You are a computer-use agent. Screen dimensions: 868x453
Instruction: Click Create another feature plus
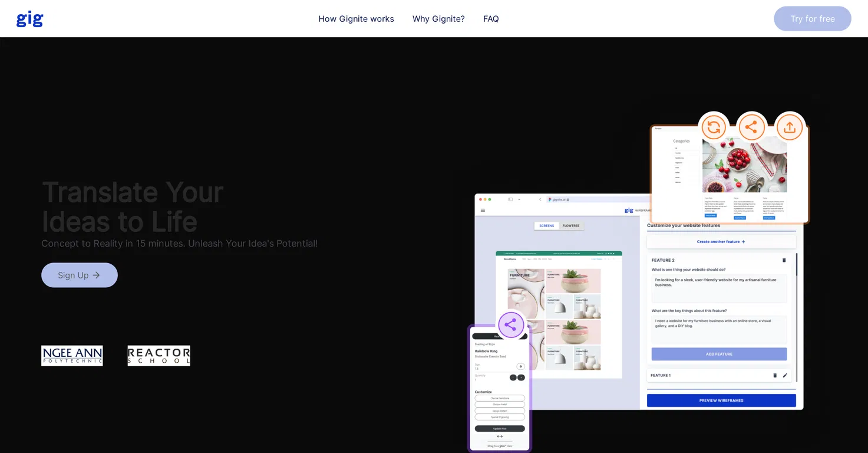click(x=721, y=242)
